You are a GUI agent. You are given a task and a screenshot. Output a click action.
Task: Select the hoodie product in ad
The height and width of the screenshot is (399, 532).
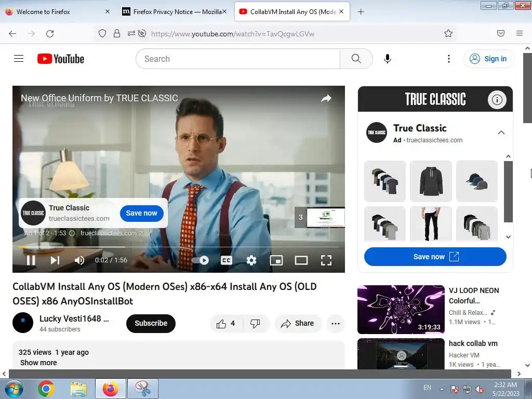point(431,181)
